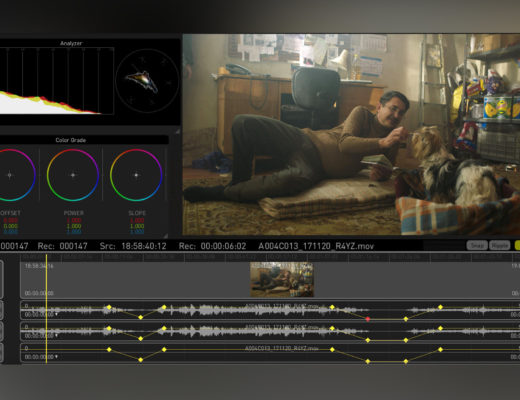The width and height of the screenshot is (520, 400).
Task: Click the Power red value 1.000
Action: click(74, 220)
